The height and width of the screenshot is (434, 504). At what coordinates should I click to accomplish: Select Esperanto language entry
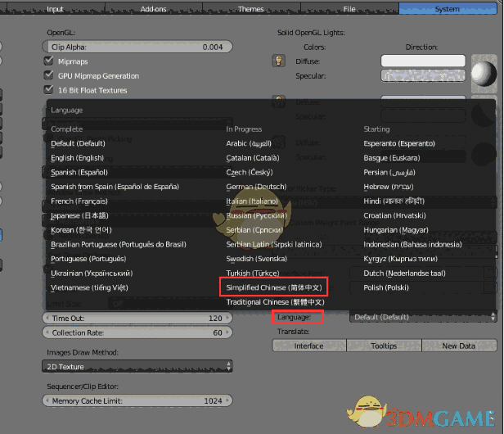(x=399, y=143)
